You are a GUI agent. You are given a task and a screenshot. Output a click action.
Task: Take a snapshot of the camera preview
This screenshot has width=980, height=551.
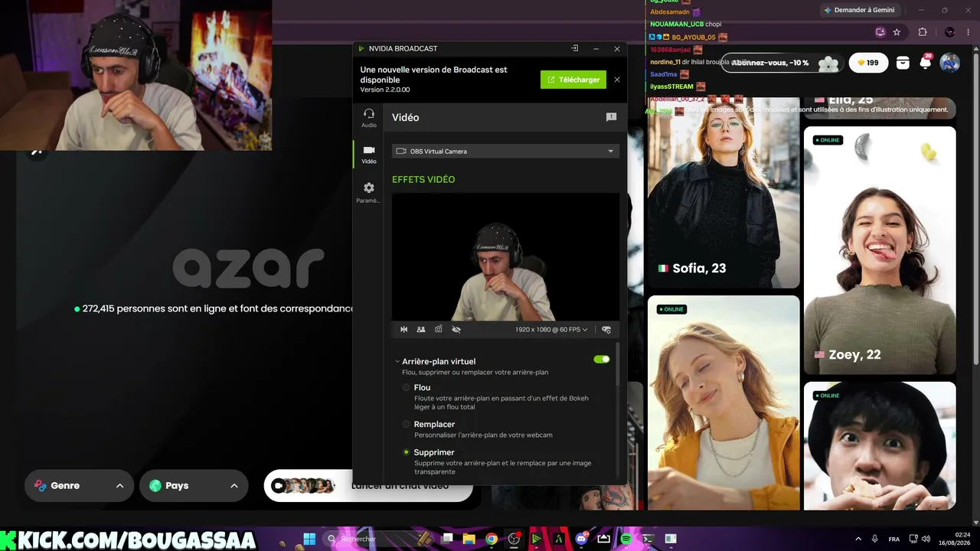(439, 329)
